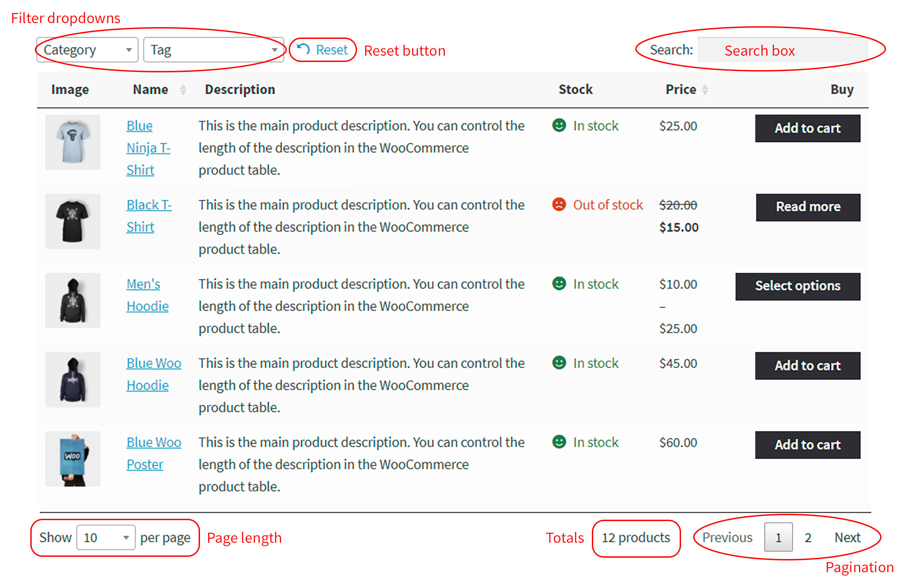The image size is (905, 588).
Task: Add Blue Ninja T-Shirt to cart
Action: tap(808, 128)
